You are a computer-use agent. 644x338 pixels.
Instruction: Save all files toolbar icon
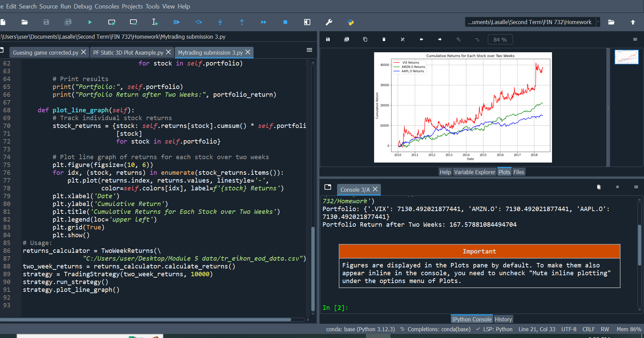tap(68, 22)
